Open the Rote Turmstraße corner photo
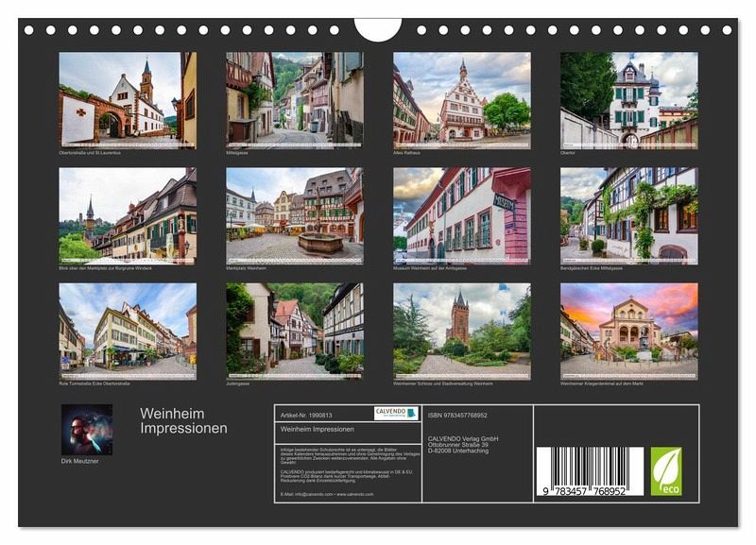Screen dimensions: 756x545 point(128,332)
